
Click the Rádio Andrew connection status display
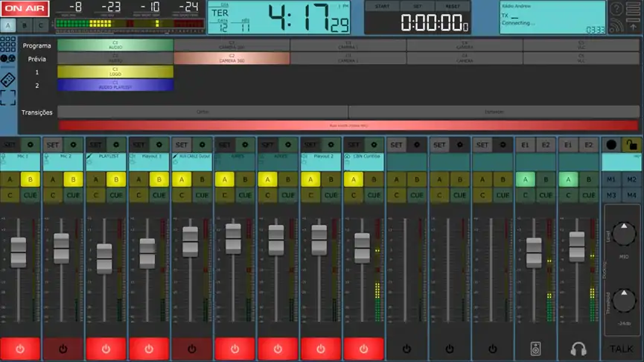point(552,18)
